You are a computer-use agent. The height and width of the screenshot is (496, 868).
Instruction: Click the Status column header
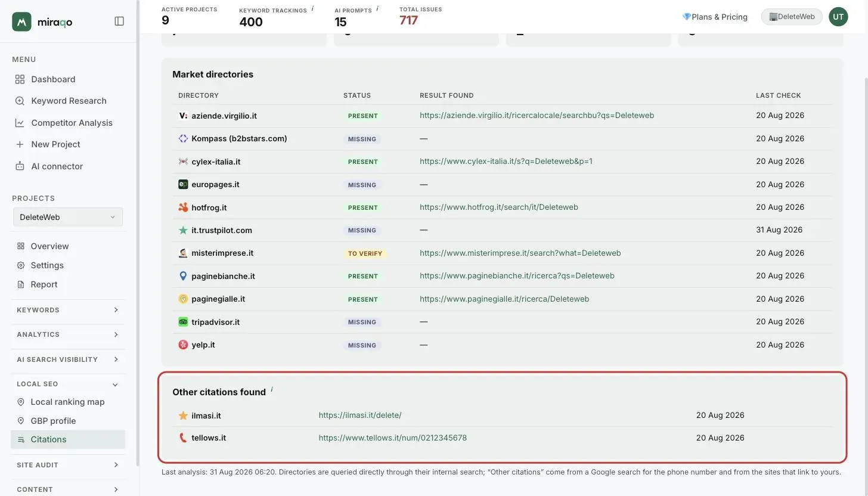[357, 95]
